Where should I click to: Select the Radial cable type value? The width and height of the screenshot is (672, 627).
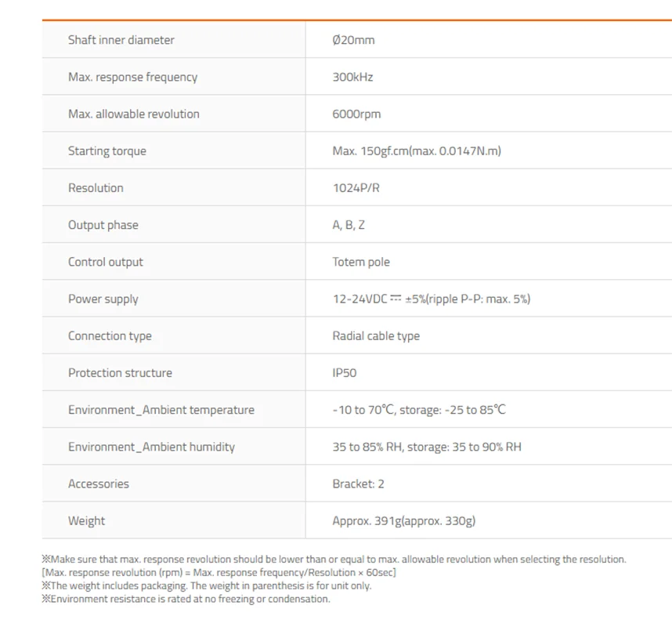pyautogui.click(x=376, y=335)
